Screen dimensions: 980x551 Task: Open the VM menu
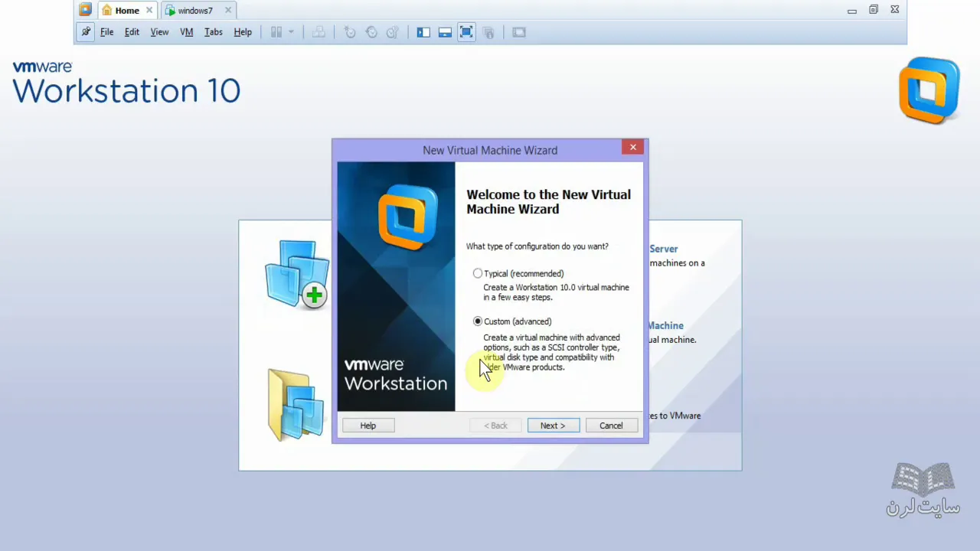click(186, 32)
